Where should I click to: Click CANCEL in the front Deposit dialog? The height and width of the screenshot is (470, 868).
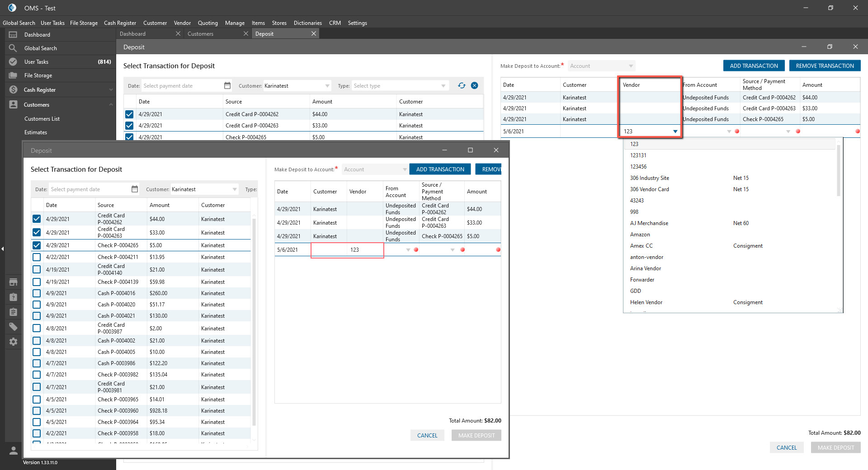pyautogui.click(x=427, y=436)
